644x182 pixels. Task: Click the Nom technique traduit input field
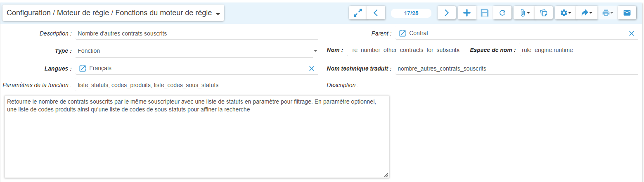(516, 69)
